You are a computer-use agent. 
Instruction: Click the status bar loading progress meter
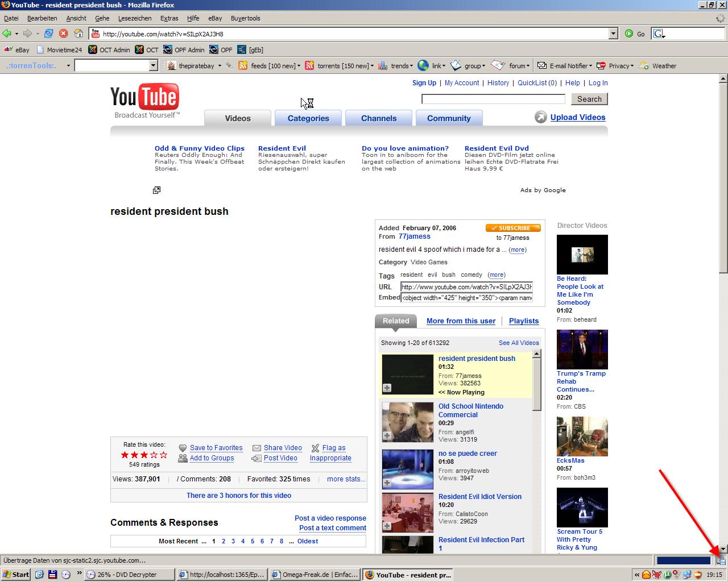click(684, 560)
